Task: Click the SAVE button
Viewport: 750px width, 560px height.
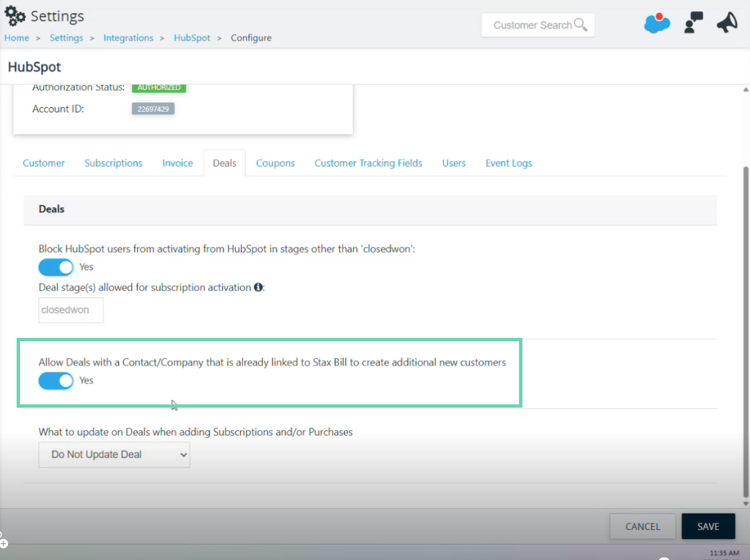Action: [x=708, y=527]
